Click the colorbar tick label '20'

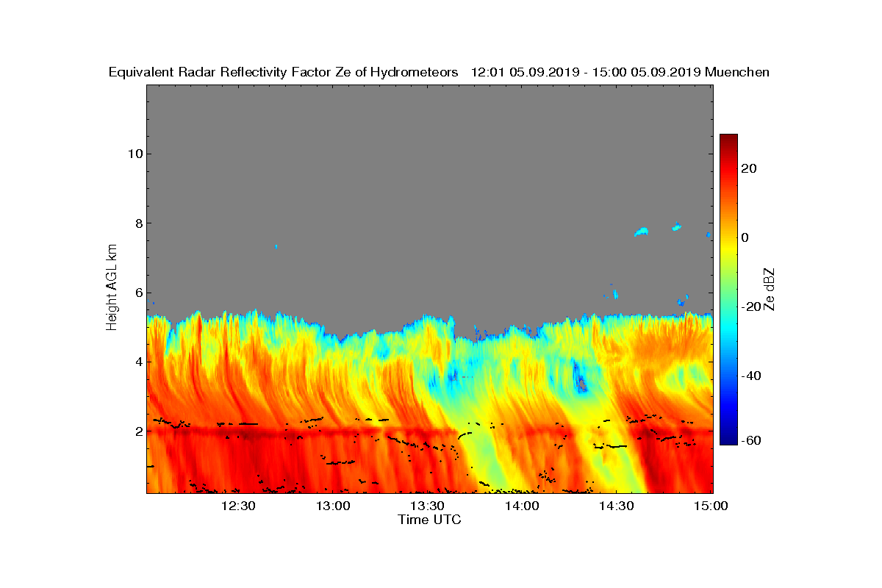coord(750,168)
